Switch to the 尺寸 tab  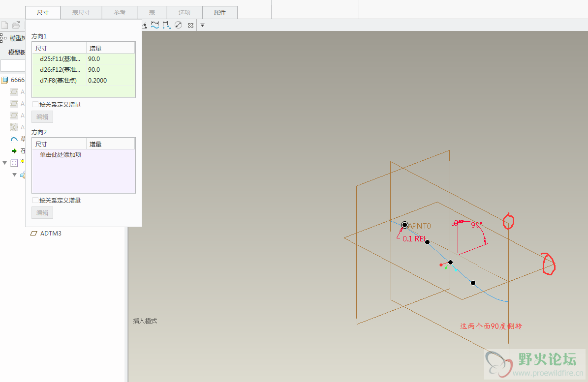(43, 13)
